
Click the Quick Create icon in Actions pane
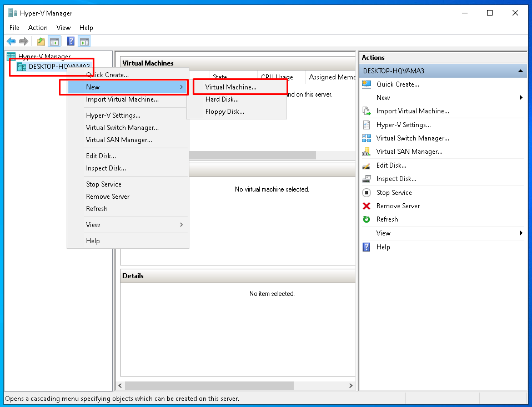point(367,84)
